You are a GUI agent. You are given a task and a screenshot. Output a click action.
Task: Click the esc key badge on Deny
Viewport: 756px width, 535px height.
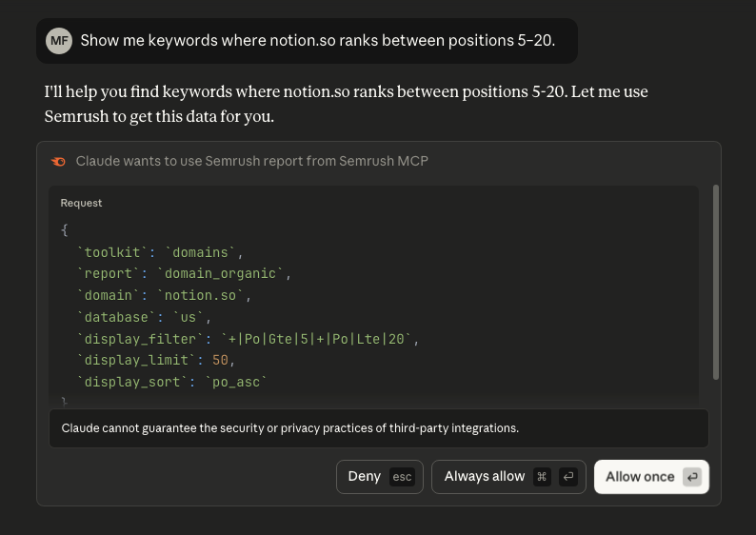pos(402,477)
